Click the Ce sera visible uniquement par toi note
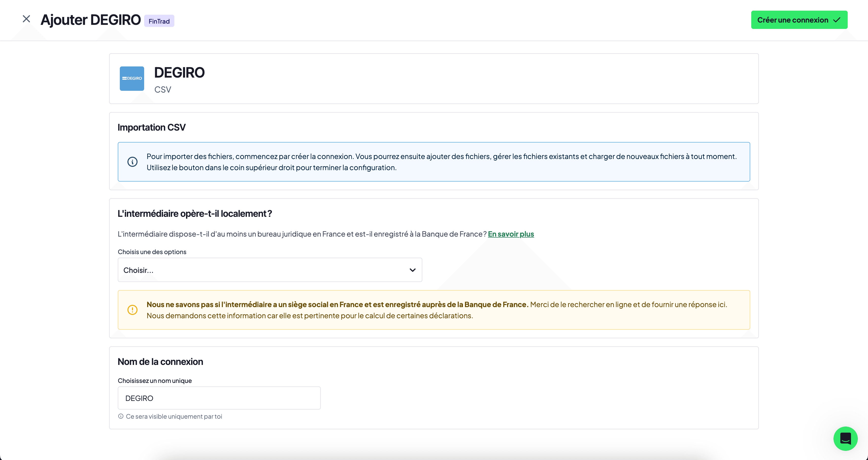 (x=174, y=417)
